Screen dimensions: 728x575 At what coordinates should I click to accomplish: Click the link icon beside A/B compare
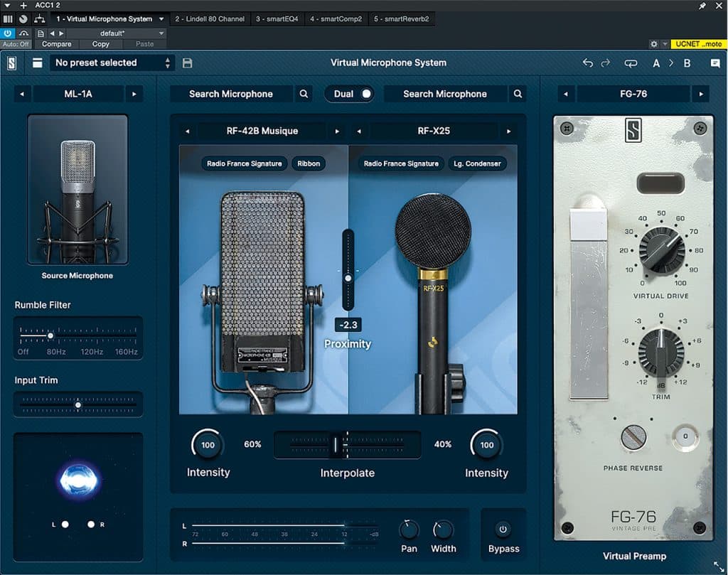point(631,63)
